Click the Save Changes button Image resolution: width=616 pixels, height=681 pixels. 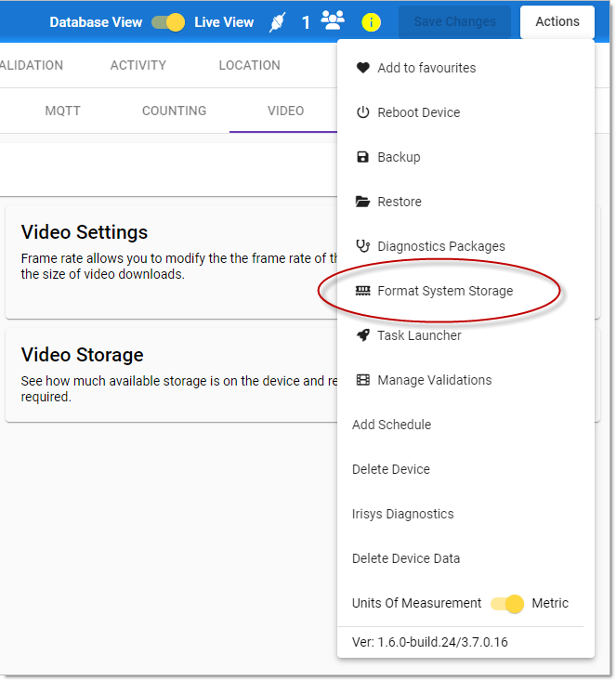455,21
